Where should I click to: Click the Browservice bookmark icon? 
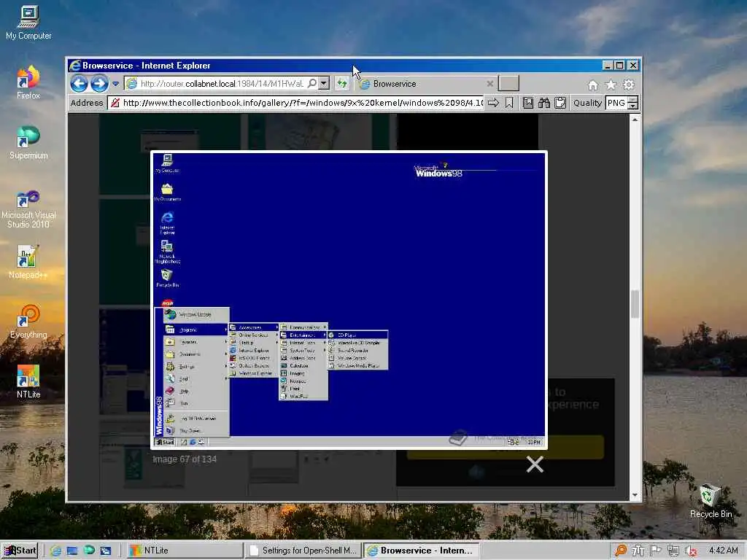(509, 103)
